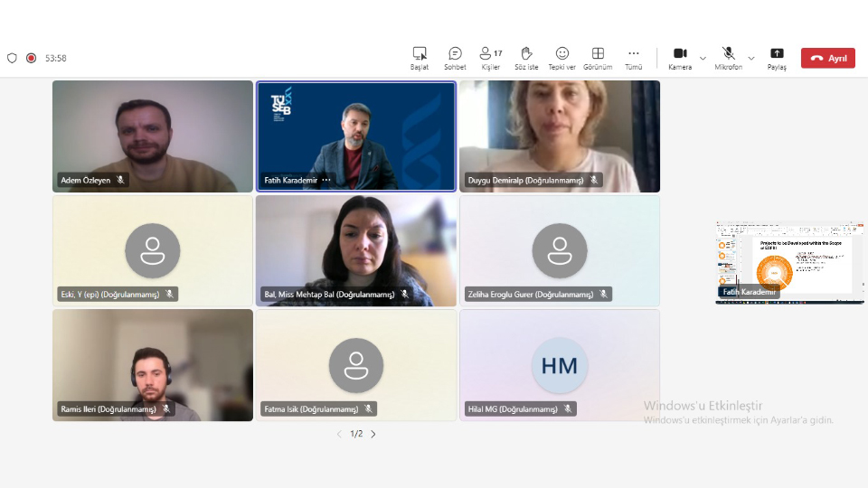
Task: Click the Başlat icon in toolbar
Action: click(420, 58)
